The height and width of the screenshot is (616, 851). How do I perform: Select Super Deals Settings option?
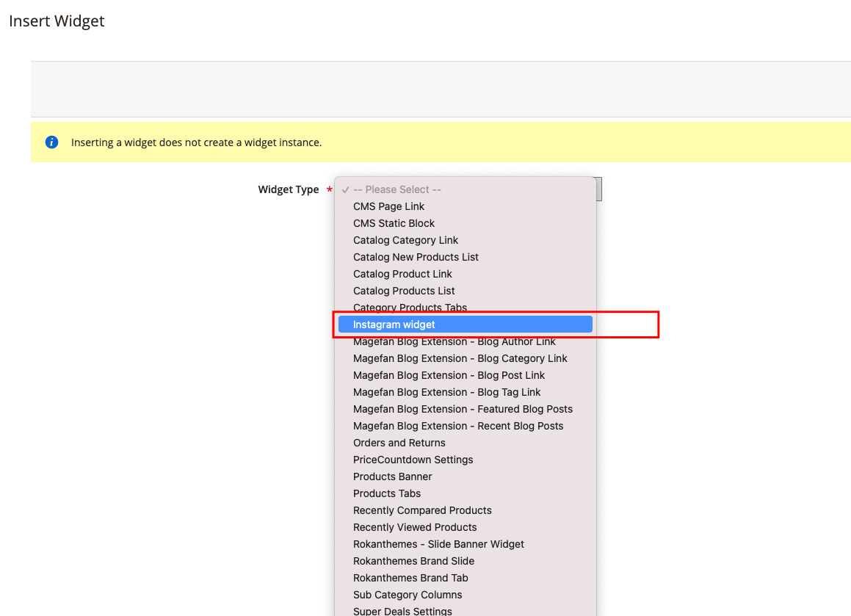coord(465,610)
